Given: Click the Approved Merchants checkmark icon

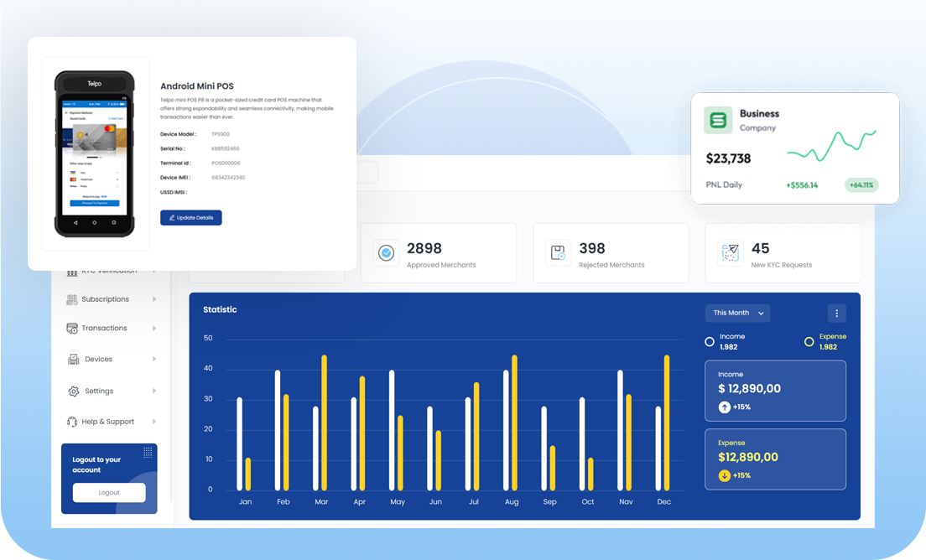Looking at the screenshot, I should 386,253.
